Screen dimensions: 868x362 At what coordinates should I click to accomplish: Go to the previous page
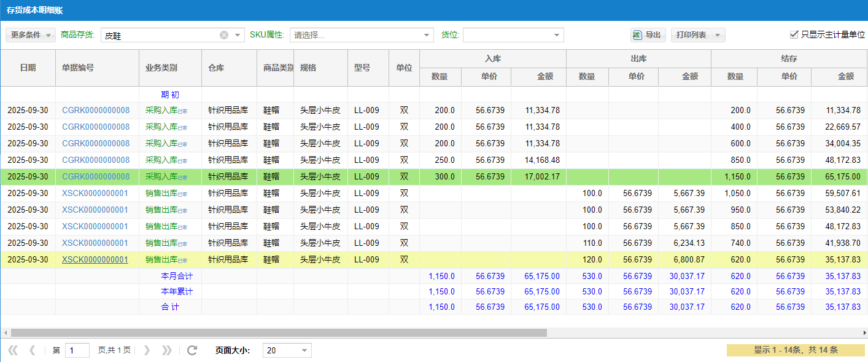tap(33, 350)
